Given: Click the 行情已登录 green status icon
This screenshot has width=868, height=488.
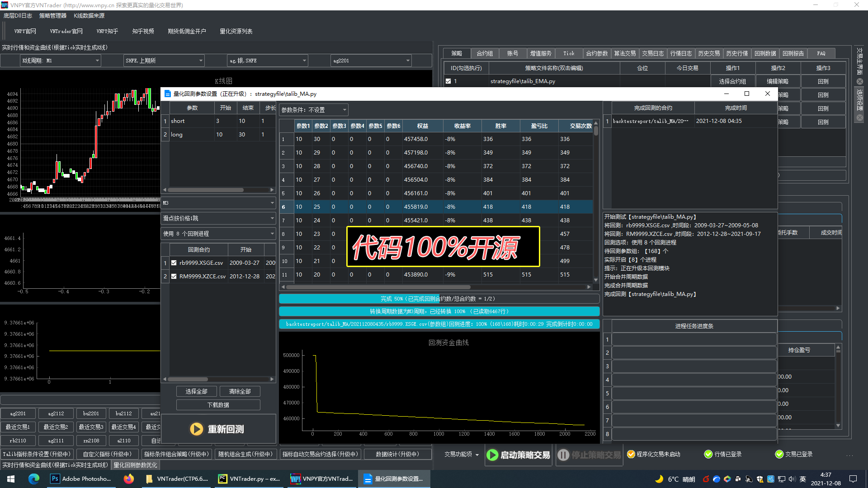Looking at the screenshot, I should click(x=708, y=454).
